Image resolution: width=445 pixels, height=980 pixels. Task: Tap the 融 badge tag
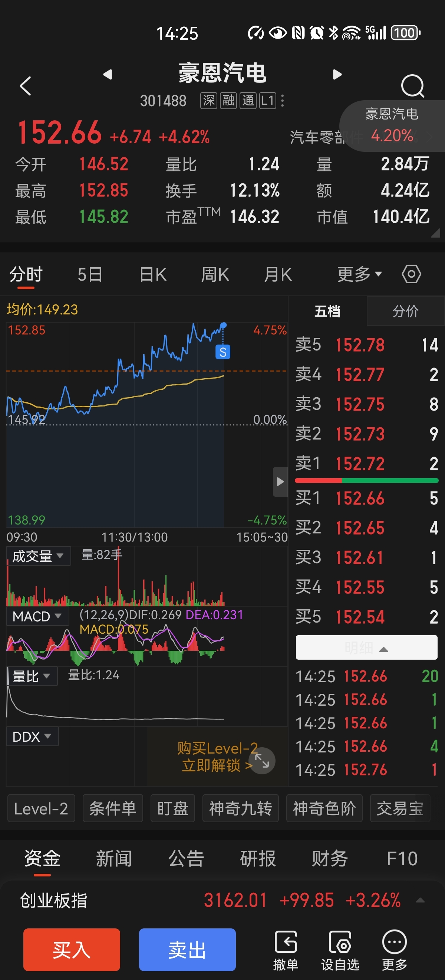(228, 101)
